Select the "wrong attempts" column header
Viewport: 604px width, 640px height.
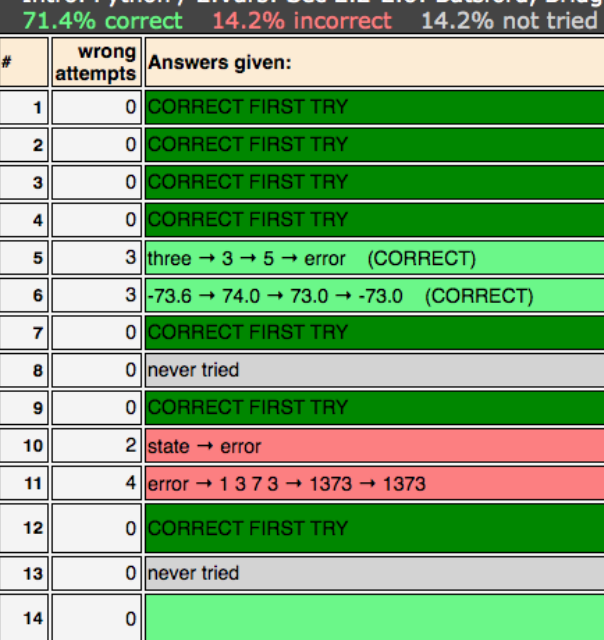coord(96,62)
